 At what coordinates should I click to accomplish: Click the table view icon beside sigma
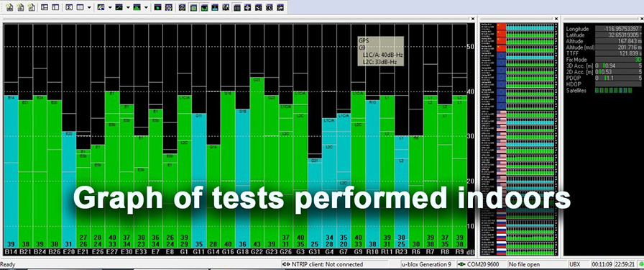(80, 7)
